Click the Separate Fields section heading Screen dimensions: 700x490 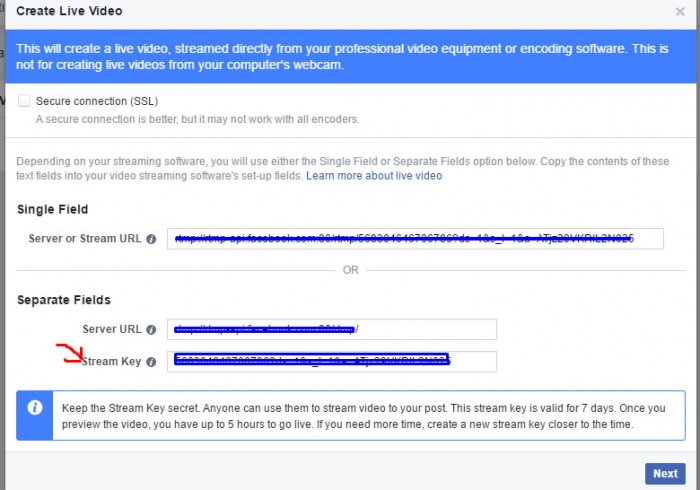63,299
